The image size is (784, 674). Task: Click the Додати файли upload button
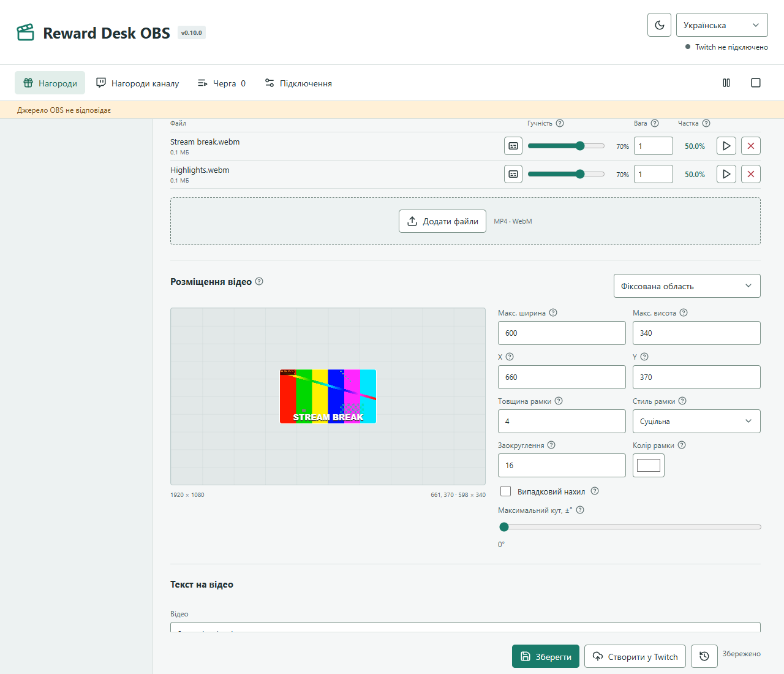point(442,221)
